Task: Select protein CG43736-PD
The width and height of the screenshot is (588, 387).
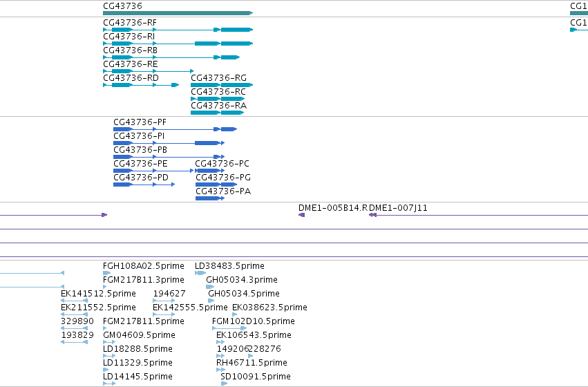Action: (144, 185)
